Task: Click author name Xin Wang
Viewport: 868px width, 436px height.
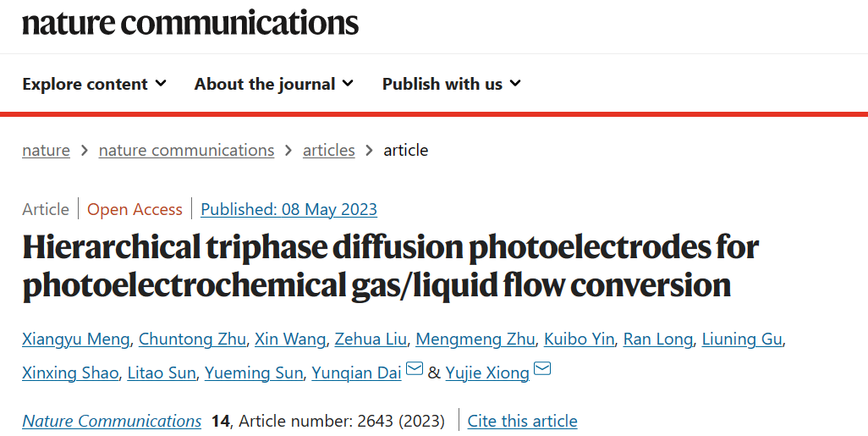Action: click(290, 339)
